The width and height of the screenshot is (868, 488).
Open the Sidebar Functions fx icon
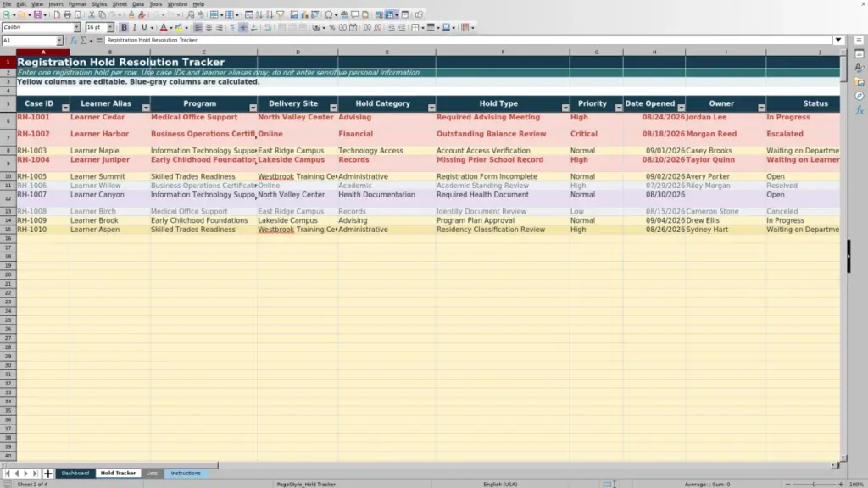pos(860,110)
